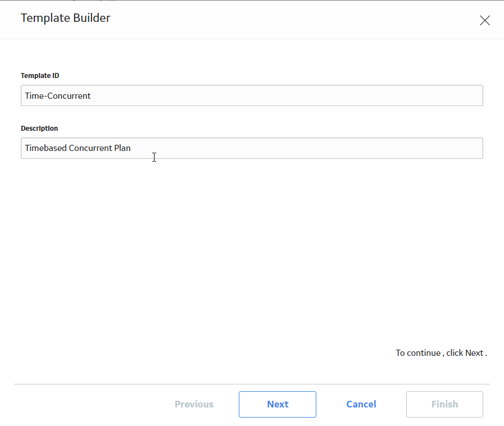Click the 'To continue, click Next' hint
Image resolution: width=504 pixels, height=426 pixels.
[441, 353]
